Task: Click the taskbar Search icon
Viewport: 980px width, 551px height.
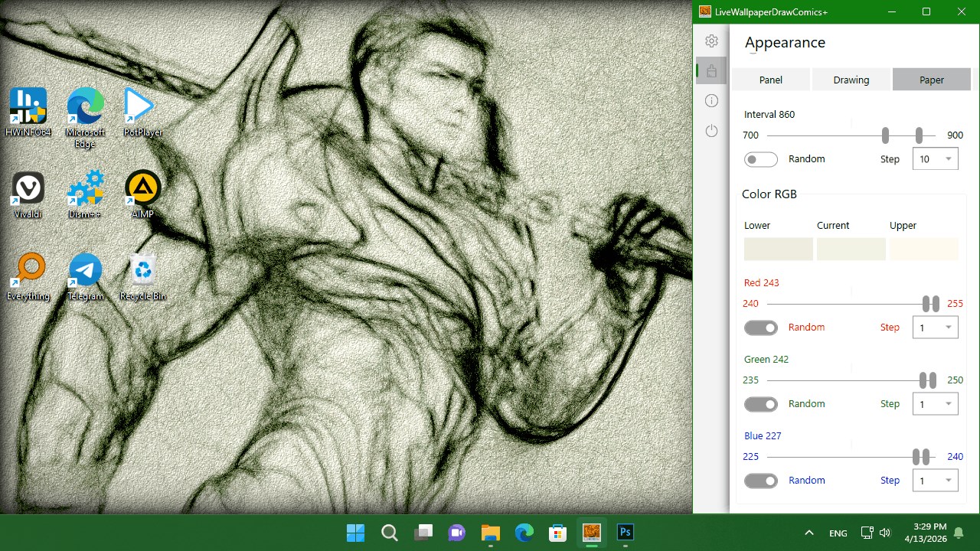Action: click(390, 533)
